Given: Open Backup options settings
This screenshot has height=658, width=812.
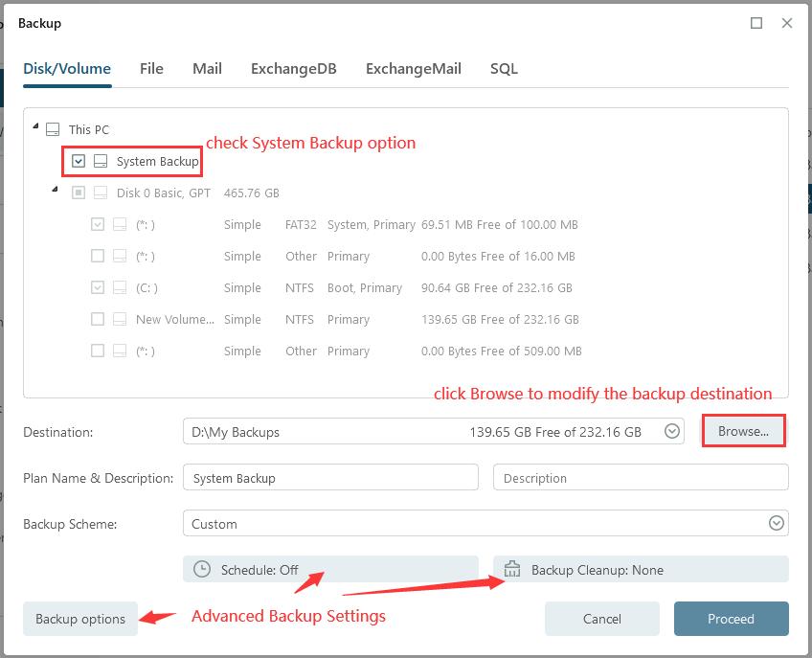Looking at the screenshot, I should tap(80, 619).
